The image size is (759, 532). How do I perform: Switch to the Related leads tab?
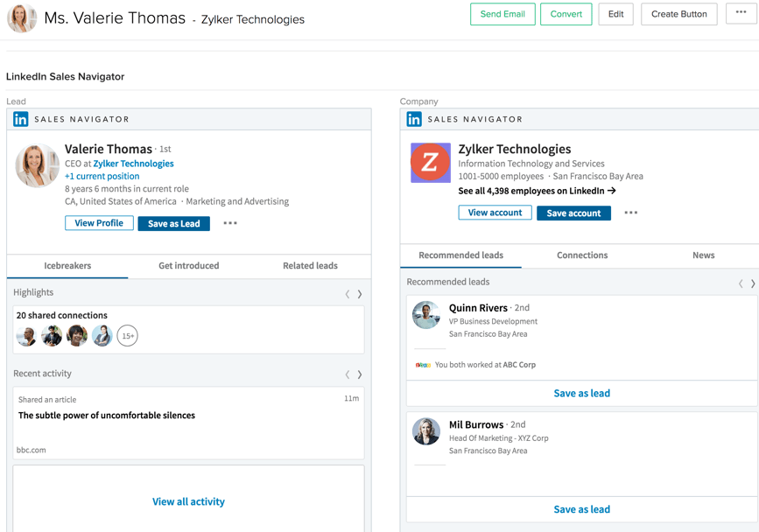[x=310, y=265]
